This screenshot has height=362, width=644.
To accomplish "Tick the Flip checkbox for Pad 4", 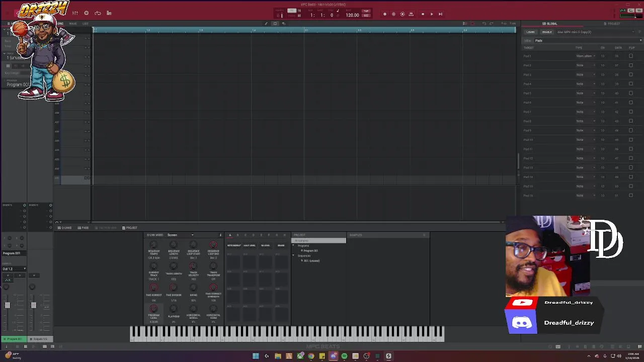I will (631, 84).
